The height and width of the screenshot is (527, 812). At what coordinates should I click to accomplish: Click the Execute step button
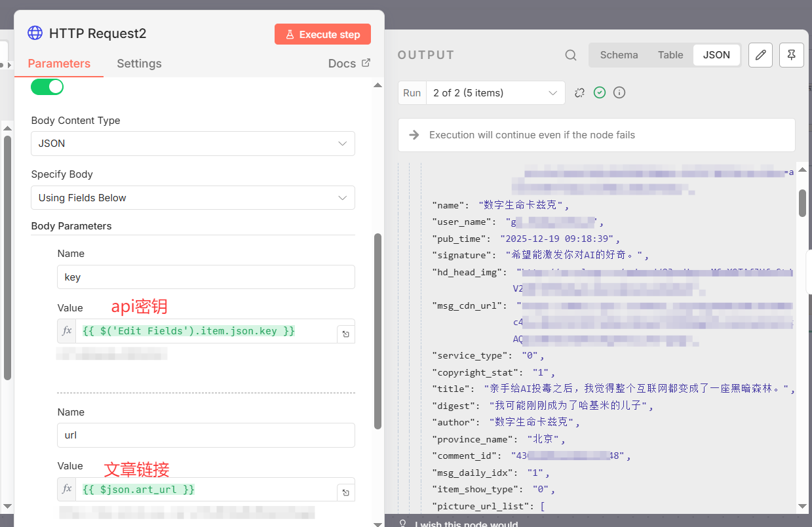[322, 33]
